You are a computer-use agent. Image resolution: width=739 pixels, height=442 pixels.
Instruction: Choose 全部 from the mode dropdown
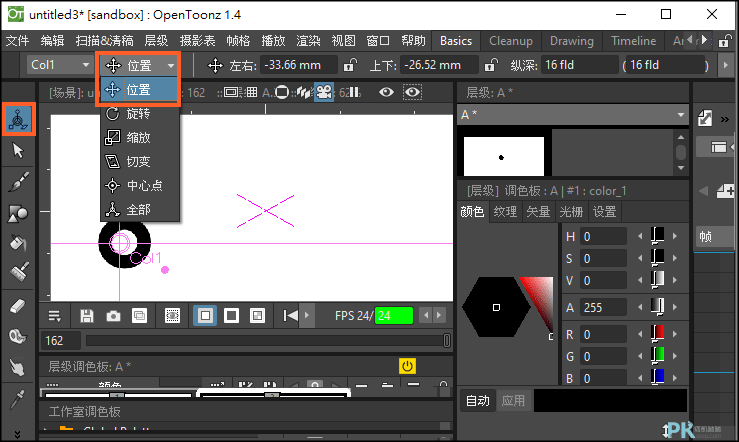(140, 210)
